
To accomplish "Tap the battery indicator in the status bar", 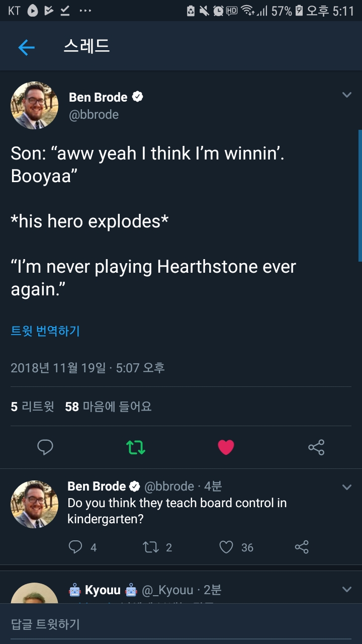I will [299, 11].
